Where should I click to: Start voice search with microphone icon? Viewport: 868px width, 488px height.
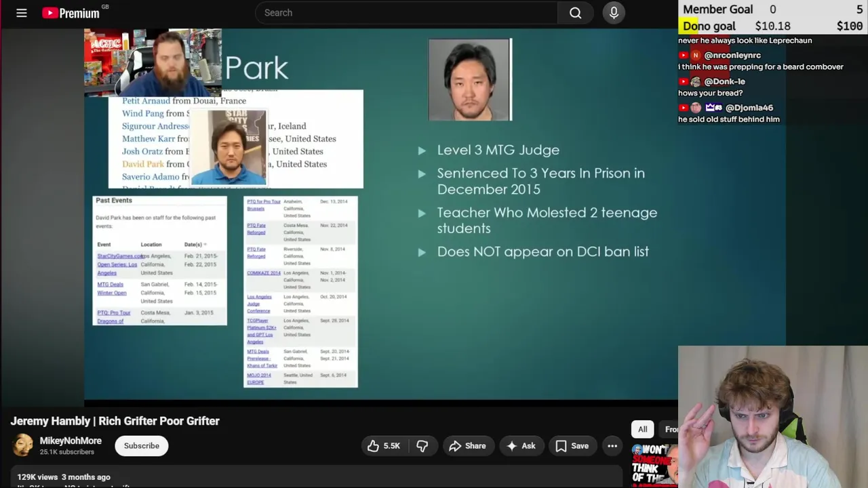point(614,13)
